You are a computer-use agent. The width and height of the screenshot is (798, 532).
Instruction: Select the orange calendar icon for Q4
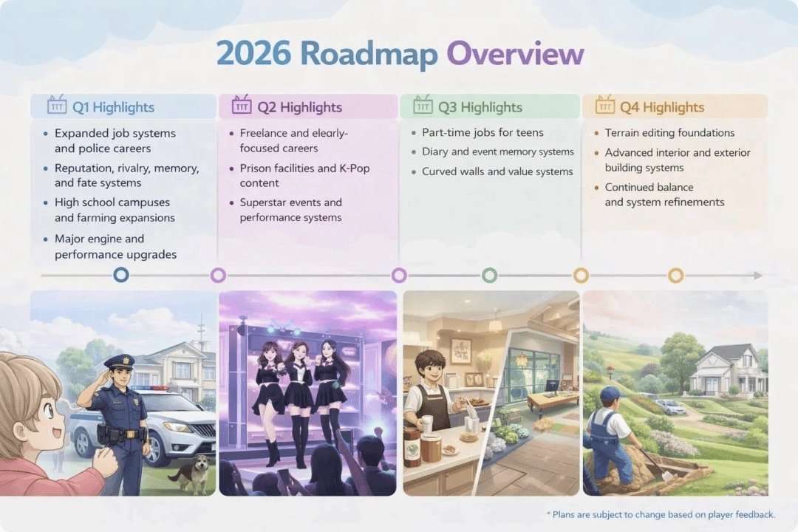(x=604, y=106)
